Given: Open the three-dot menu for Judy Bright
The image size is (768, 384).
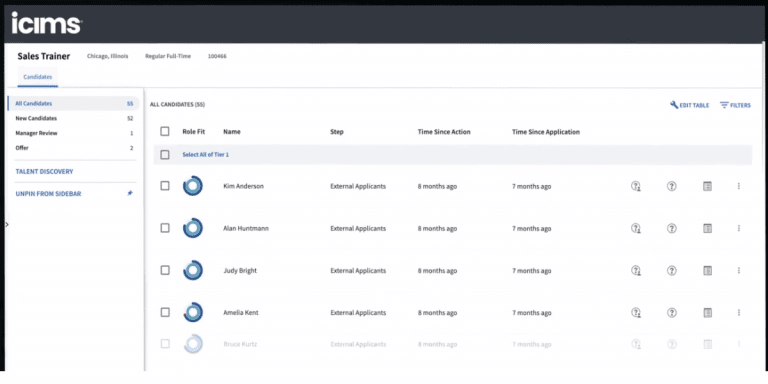Looking at the screenshot, I should click(x=739, y=270).
